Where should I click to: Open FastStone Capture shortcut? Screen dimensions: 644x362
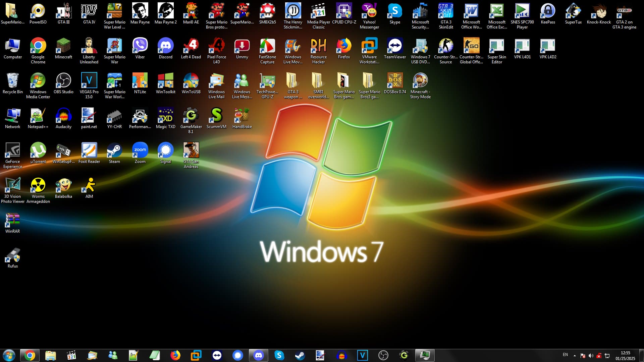click(x=267, y=51)
